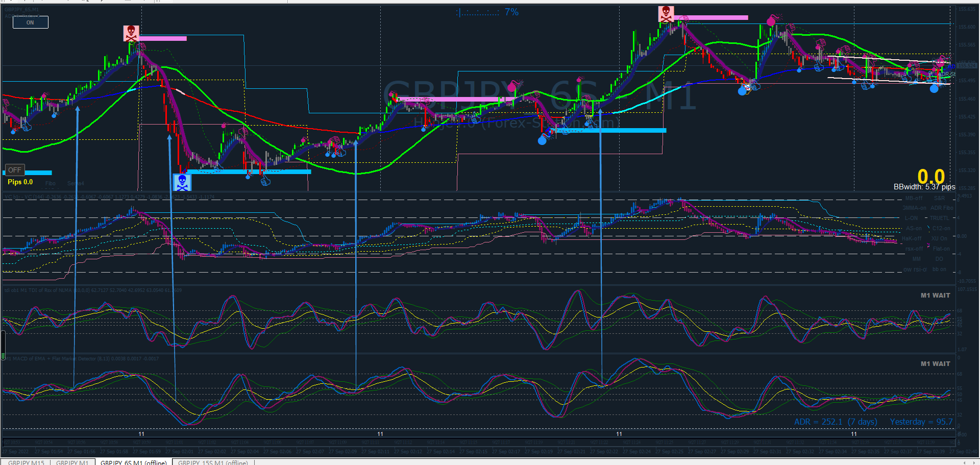This screenshot has height=465, width=980.
Task: Click M1 WAIT label in the MACD panel
Action: 935,363
